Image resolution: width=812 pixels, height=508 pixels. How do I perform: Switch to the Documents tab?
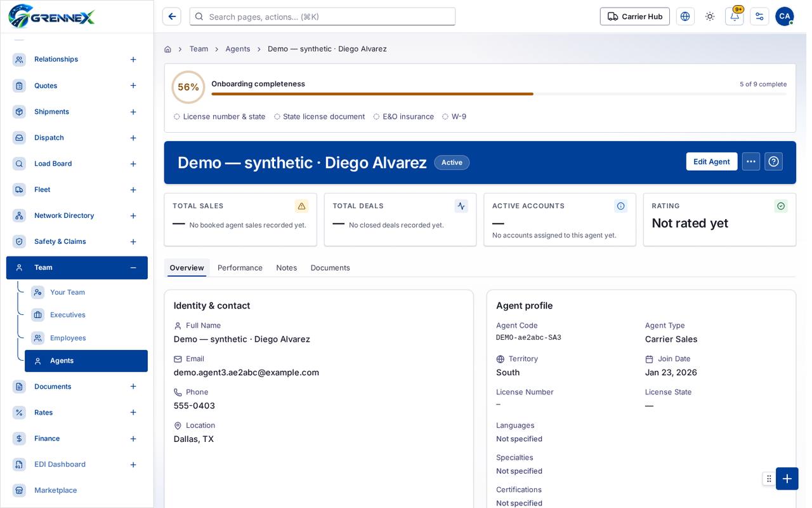(x=331, y=268)
